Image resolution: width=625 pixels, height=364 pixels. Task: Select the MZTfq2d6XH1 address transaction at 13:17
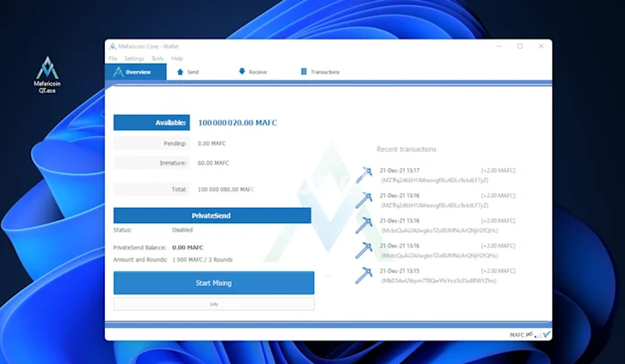(435, 180)
